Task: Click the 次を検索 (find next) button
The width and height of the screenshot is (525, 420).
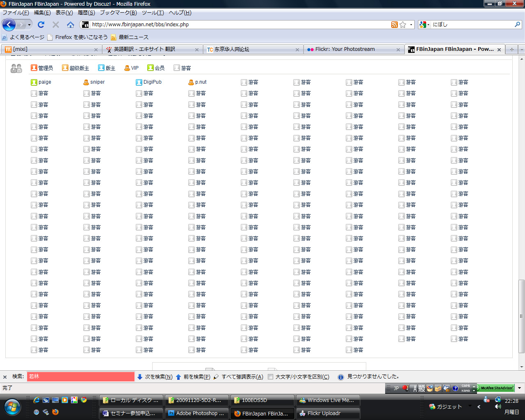Action: coord(155,377)
